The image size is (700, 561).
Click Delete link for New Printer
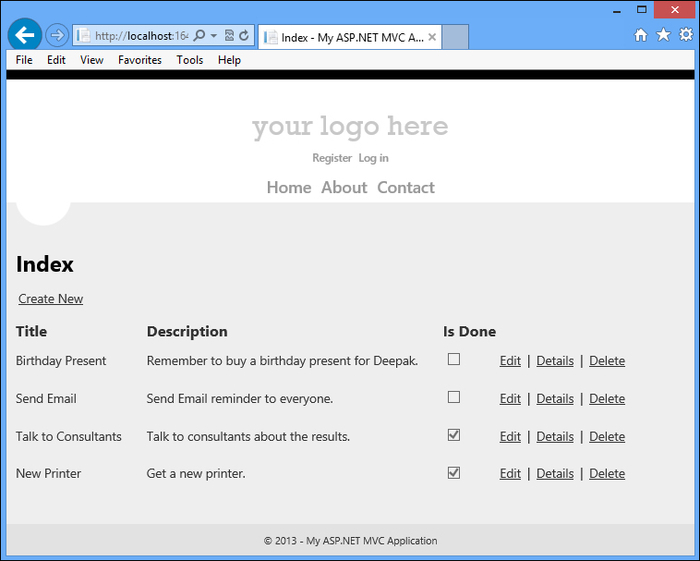(607, 474)
